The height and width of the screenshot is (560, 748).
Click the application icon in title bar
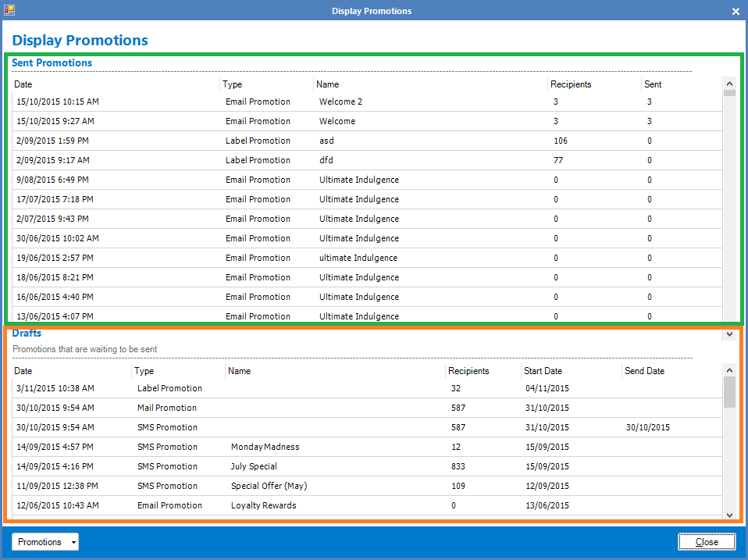click(9, 11)
